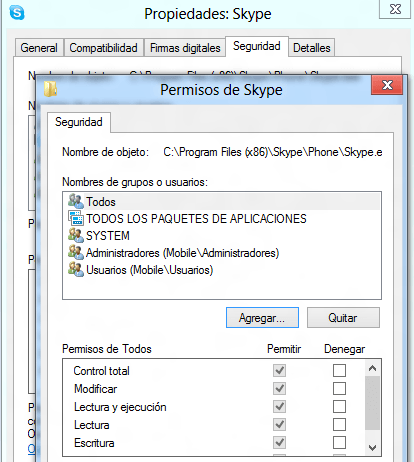Click the permissions list scrollbar thumb
This screenshot has height=462, width=414.
pyautogui.click(x=373, y=403)
